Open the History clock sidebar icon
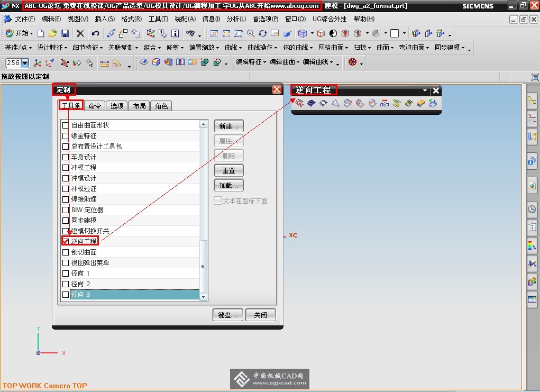The width and height of the screenshot is (540, 392). point(532,209)
